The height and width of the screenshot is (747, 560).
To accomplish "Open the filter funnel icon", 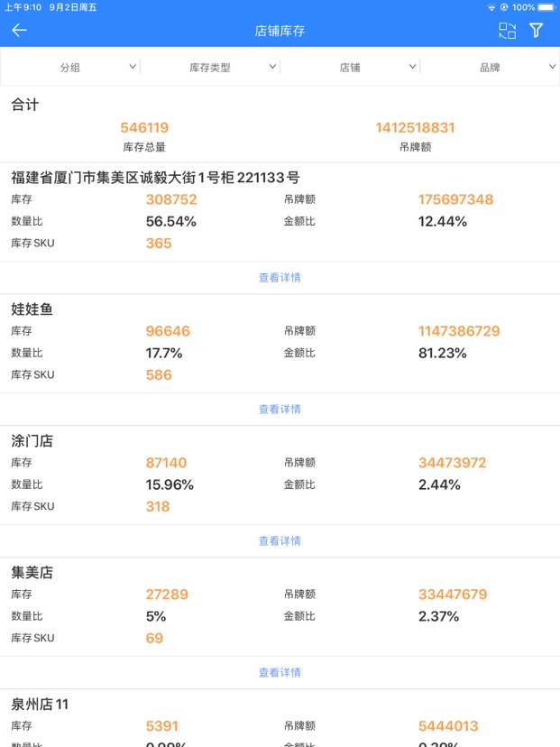I will pos(537,31).
